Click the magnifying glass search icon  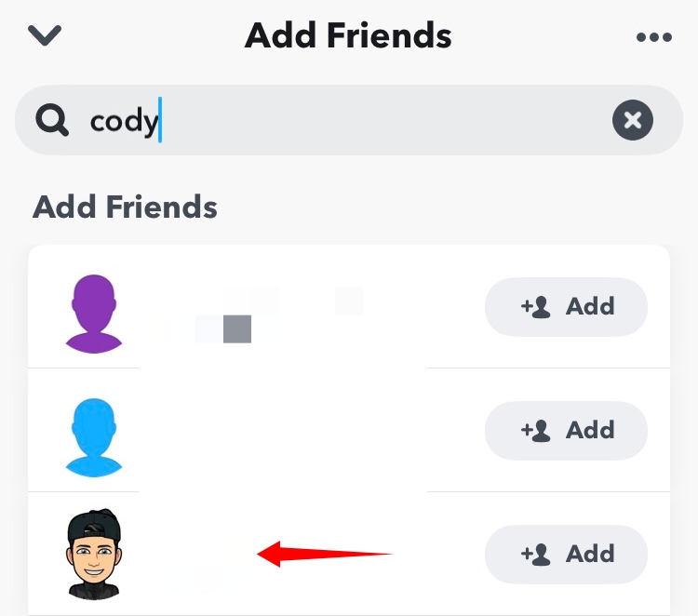pyautogui.click(x=52, y=120)
